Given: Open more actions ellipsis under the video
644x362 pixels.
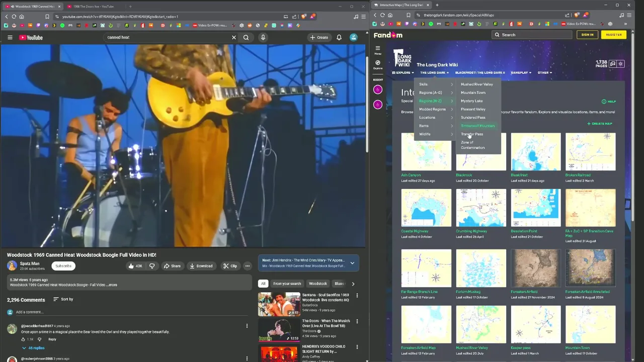Looking at the screenshot, I should point(247,266).
